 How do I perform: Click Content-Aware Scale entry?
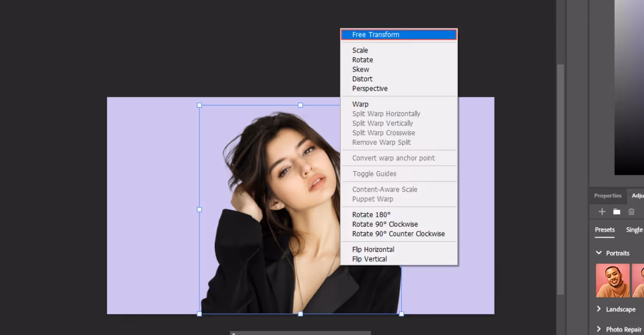[385, 189]
